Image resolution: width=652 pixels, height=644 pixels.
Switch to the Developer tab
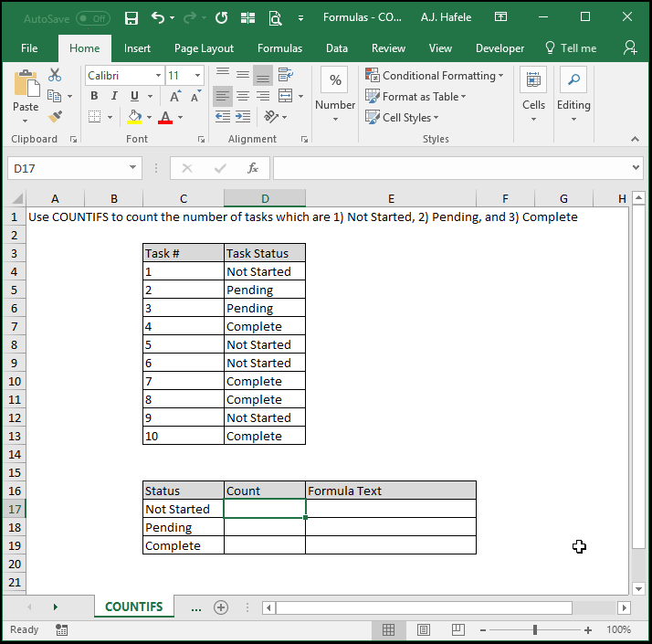[x=500, y=48]
